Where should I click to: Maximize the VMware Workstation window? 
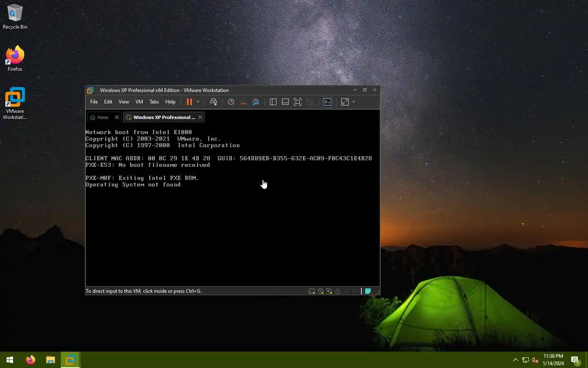365,90
